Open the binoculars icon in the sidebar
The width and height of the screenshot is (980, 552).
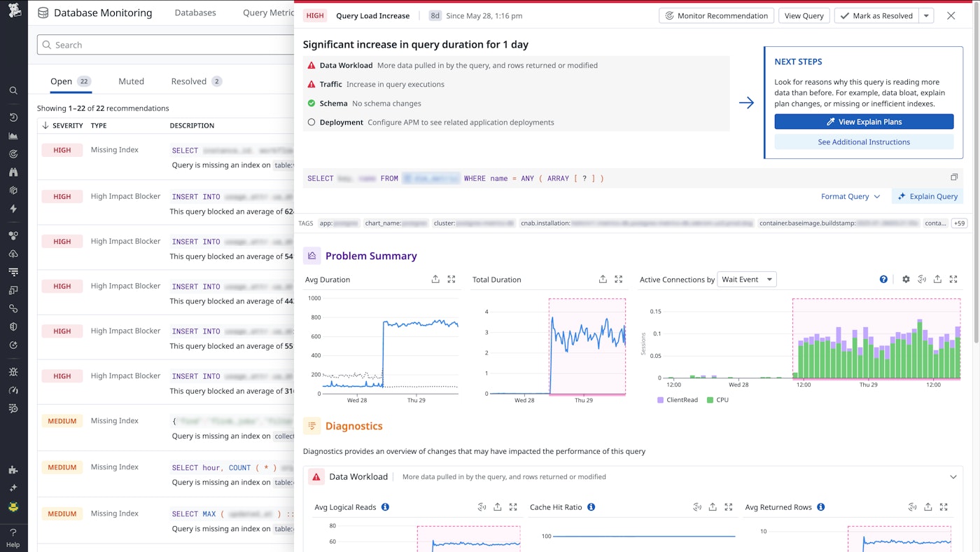13,172
